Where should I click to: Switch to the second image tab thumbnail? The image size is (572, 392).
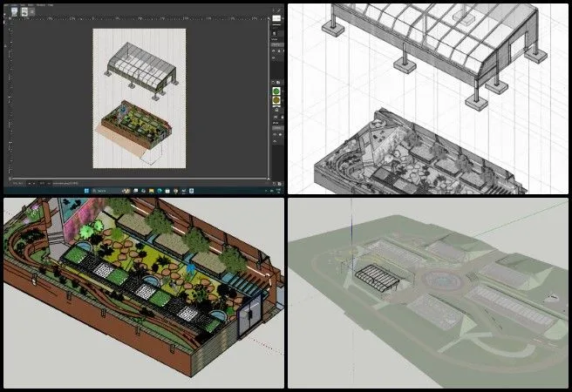point(23,12)
